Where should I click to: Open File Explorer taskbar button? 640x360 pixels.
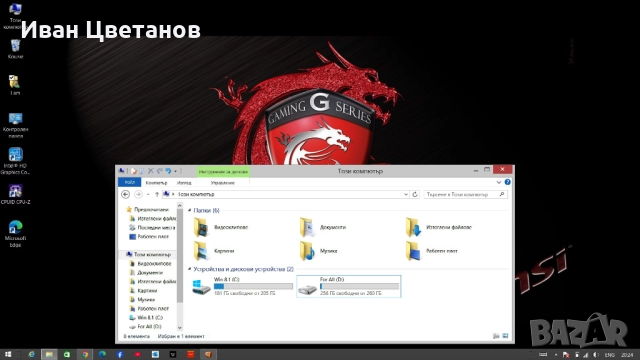tap(49, 354)
